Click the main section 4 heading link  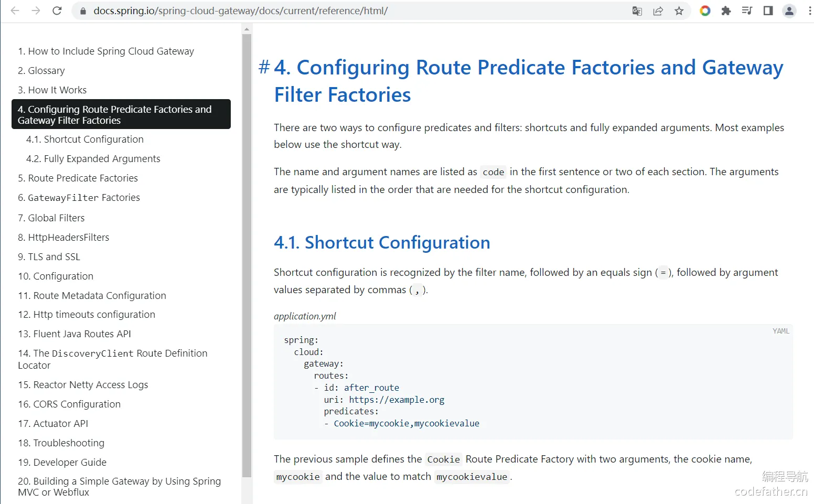tap(529, 81)
